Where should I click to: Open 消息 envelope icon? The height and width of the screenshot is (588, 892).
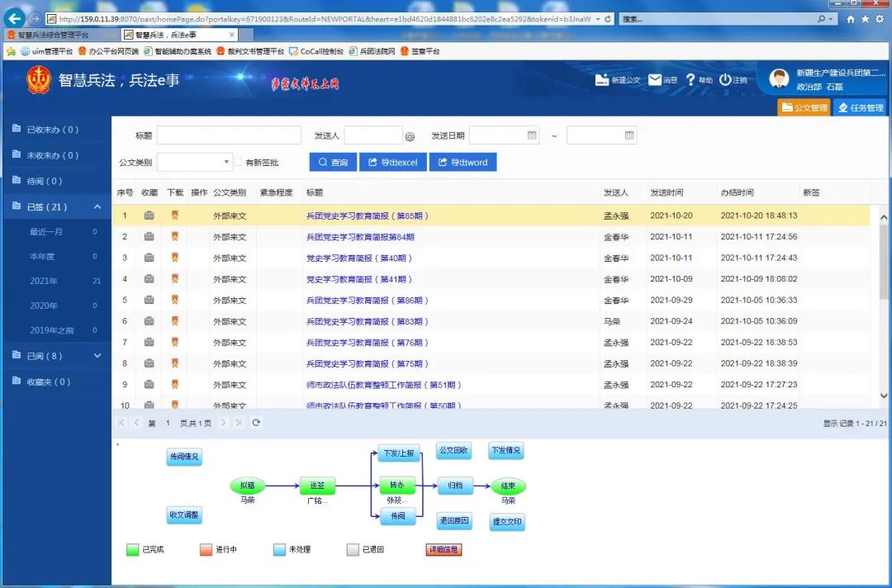click(x=655, y=80)
